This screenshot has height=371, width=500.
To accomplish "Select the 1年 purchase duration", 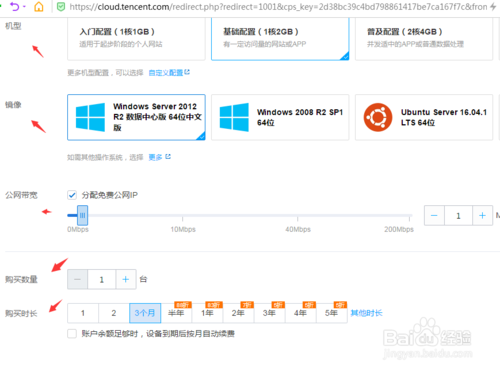I will tap(207, 313).
